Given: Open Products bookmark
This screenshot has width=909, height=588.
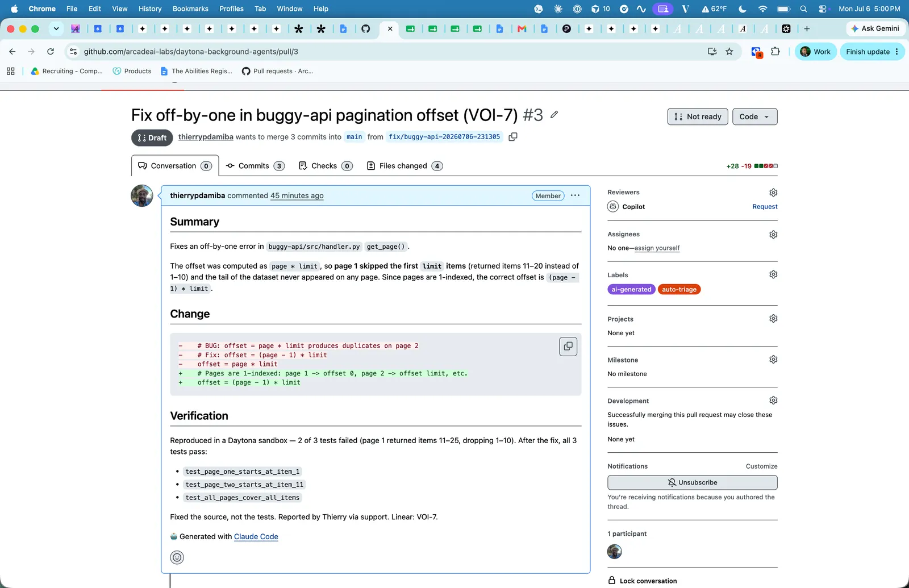Looking at the screenshot, I should (x=132, y=71).
